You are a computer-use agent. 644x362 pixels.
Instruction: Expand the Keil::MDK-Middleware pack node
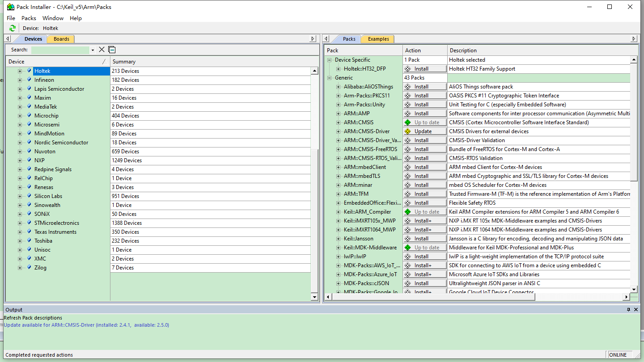pyautogui.click(x=339, y=248)
